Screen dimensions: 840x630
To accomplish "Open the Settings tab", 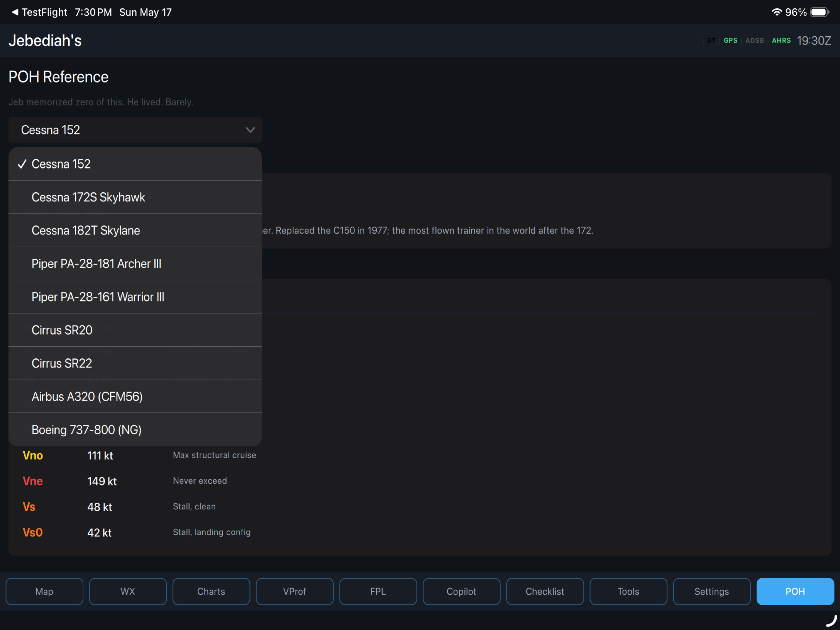I will pyautogui.click(x=712, y=591).
